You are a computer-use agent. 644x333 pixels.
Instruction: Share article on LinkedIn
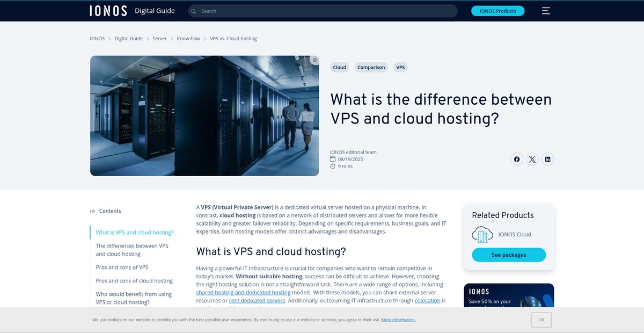point(547,159)
